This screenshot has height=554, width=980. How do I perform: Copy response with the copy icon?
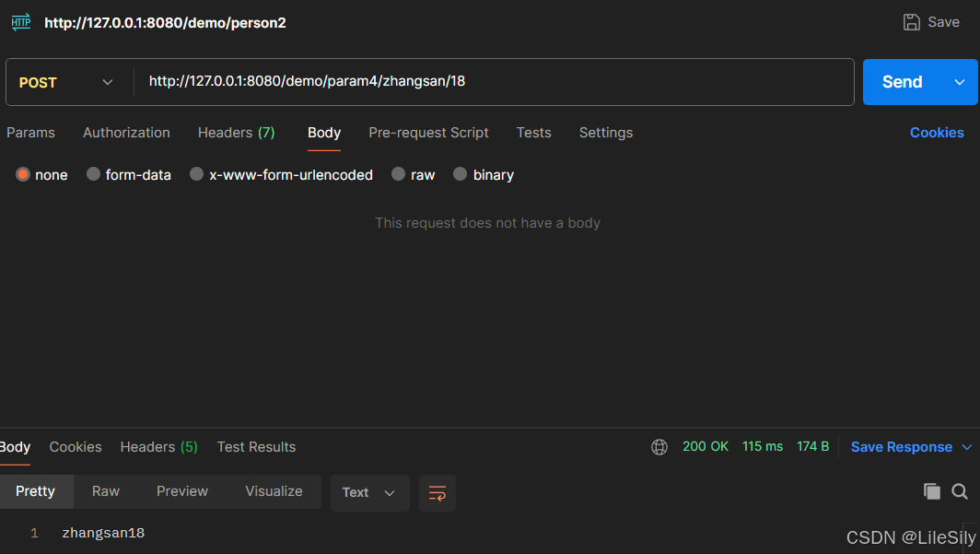pos(932,491)
